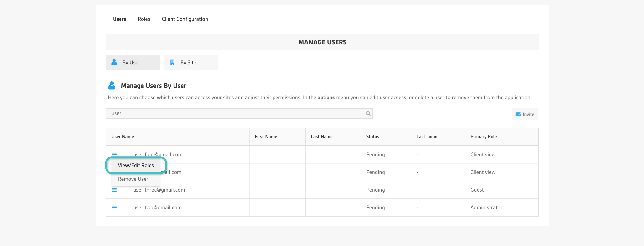The height and width of the screenshot is (246, 644).
Task: Switch to the Users tab
Action: 119,19
